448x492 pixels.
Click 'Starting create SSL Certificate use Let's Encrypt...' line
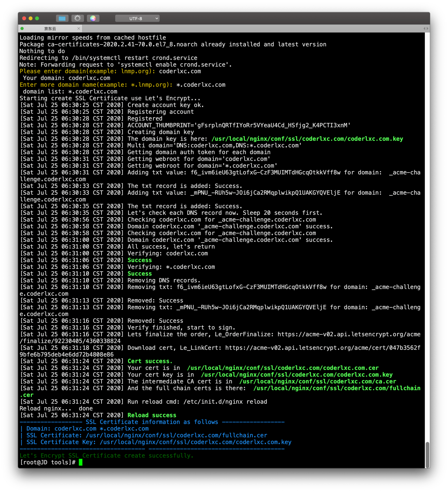pyautogui.click(x=110, y=98)
